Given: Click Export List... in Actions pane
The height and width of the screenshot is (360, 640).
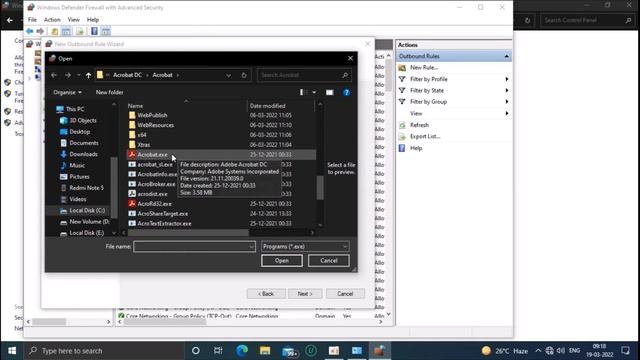Looking at the screenshot, I should [425, 136].
